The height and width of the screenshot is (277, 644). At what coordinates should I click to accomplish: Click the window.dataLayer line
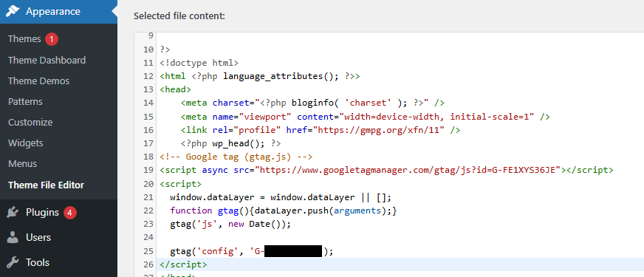pyautogui.click(x=281, y=197)
